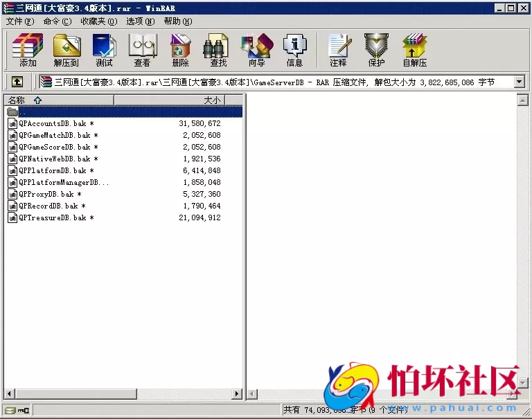532x419 pixels.
Task: Select file QPGameMatchDB.bak
Action: [x=58, y=135]
